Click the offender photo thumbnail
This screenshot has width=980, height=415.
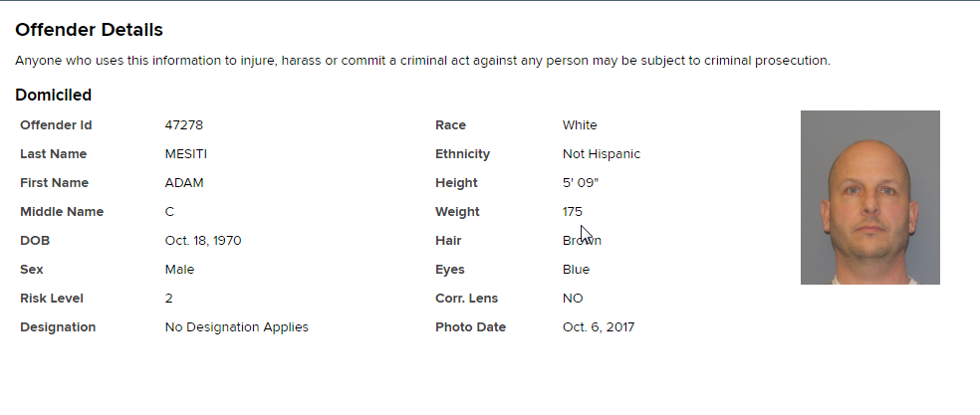pyautogui.click(x=870, y=197)
